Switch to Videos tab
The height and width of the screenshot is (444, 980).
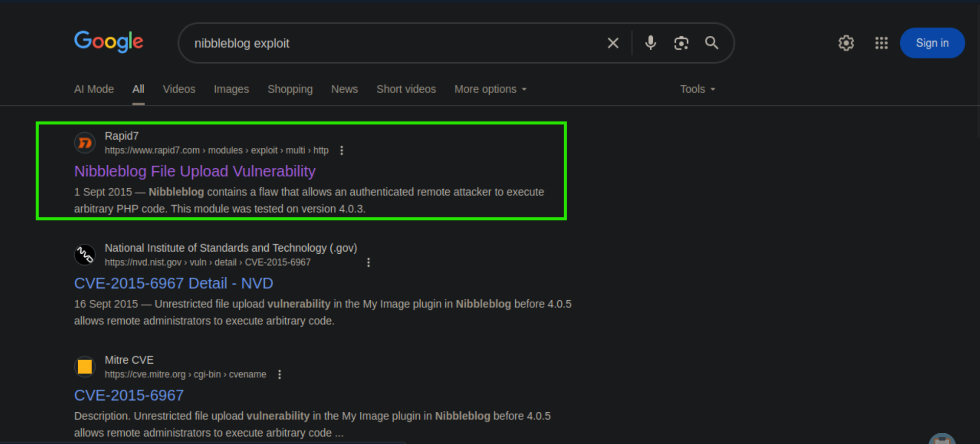click(x=179, y=89)
